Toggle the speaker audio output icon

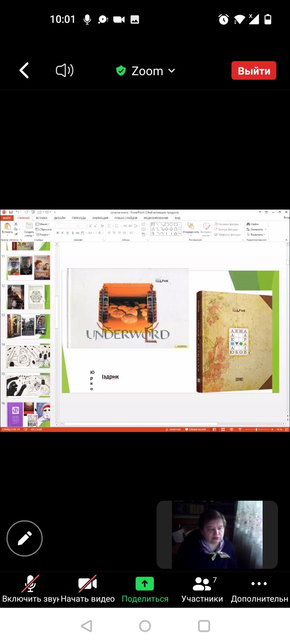point(64,71)
